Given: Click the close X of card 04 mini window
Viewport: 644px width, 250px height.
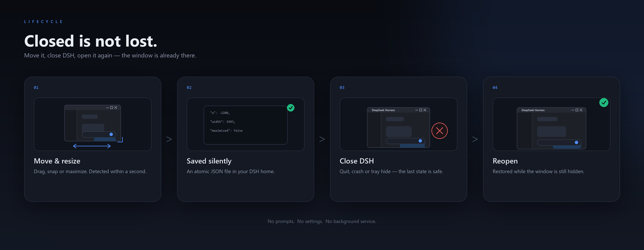Looking at the screenshot, I should pyautogui.click(x=581, y=110).
